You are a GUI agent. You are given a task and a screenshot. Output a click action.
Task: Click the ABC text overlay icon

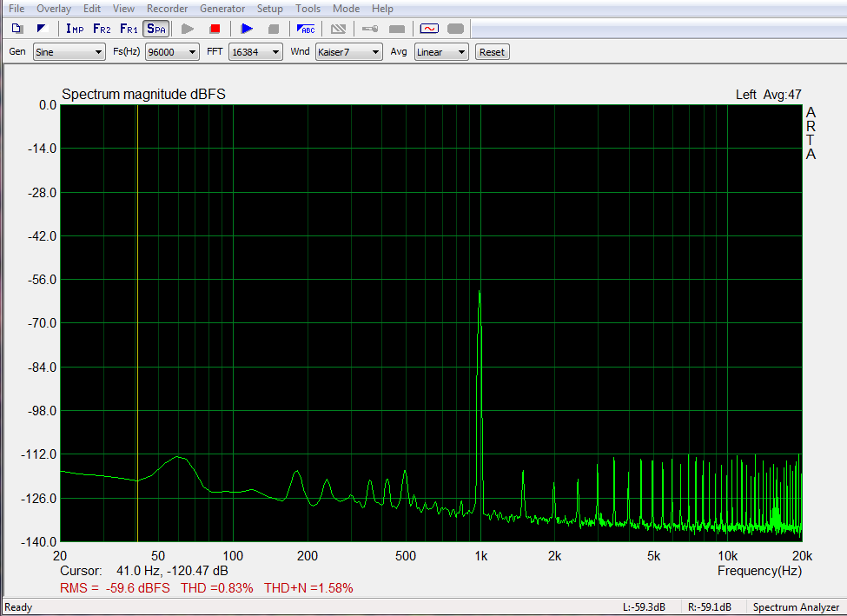coord(306,29)
